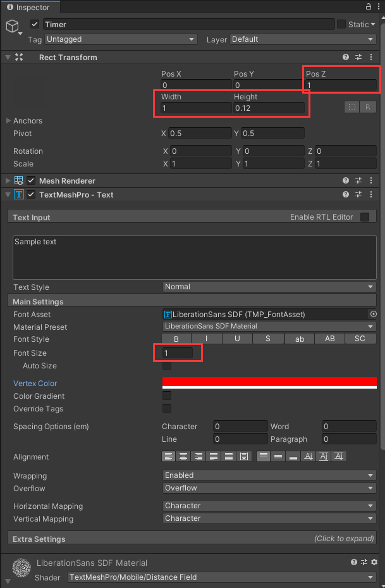The image size is (385, 588).
Task: Enable the Auto Size checkbox
Action: click(x=167, y=366)
